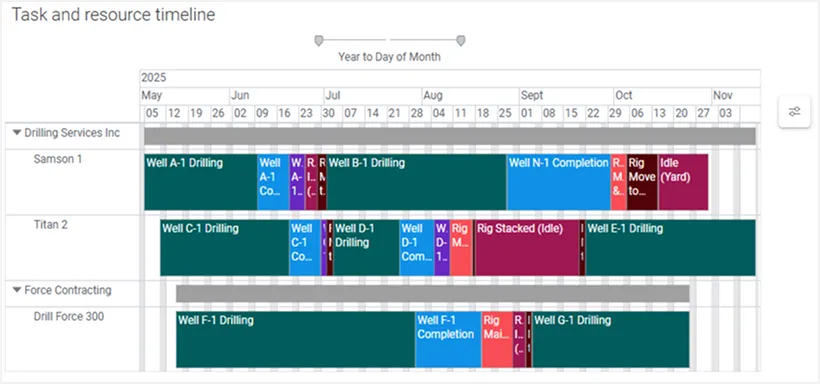Image resolution: width=820 pixels, height=384 pixels.
Task: Click the Sept month header
Action: (x=566, y=96)
